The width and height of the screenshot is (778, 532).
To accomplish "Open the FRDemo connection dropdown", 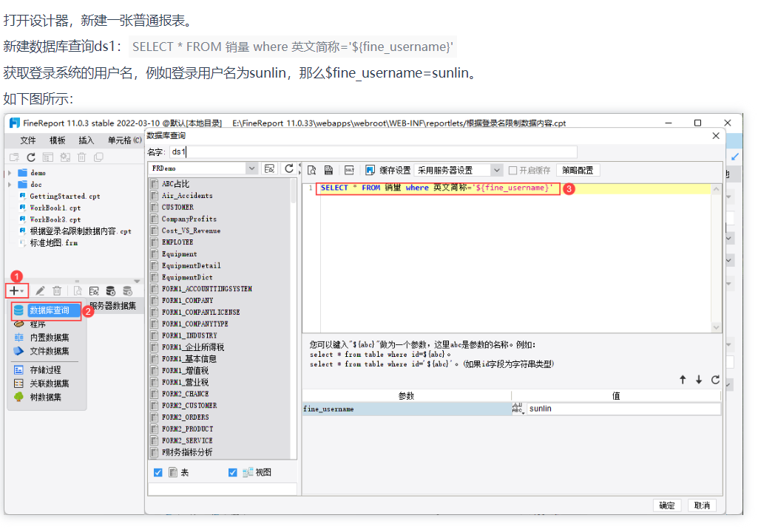I will pyautogui.click(x=251, y=168).
